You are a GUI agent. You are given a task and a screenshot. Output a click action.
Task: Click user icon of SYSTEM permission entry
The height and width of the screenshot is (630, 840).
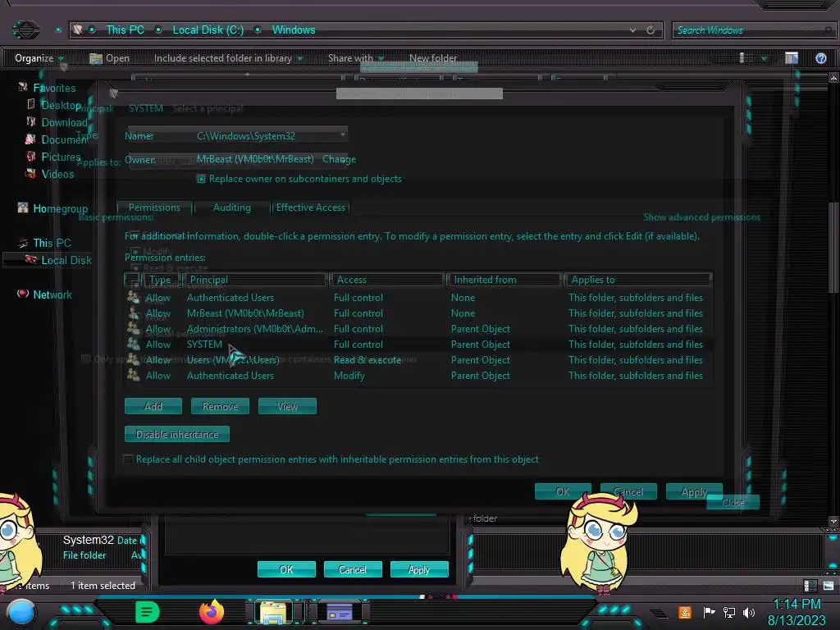coord(134,344)
